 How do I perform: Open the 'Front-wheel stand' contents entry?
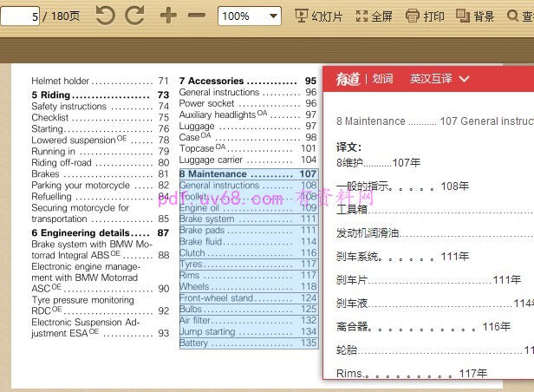coord(217,298)
